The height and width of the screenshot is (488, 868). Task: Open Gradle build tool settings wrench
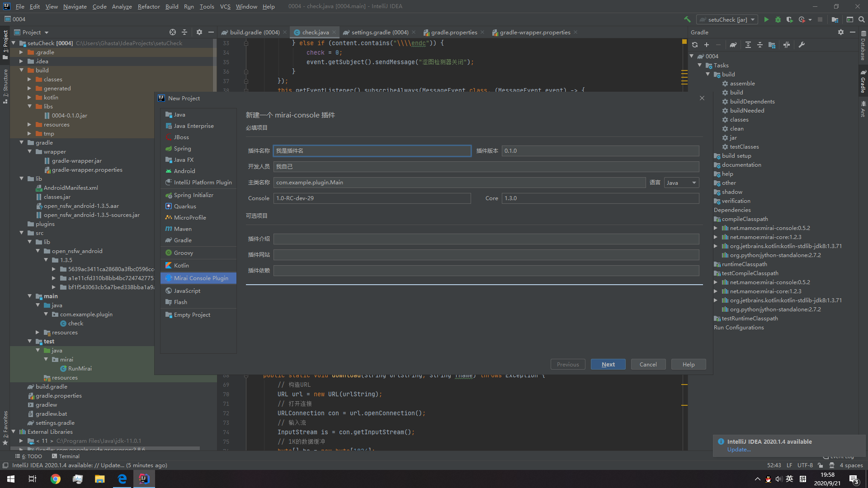point(802,45)
